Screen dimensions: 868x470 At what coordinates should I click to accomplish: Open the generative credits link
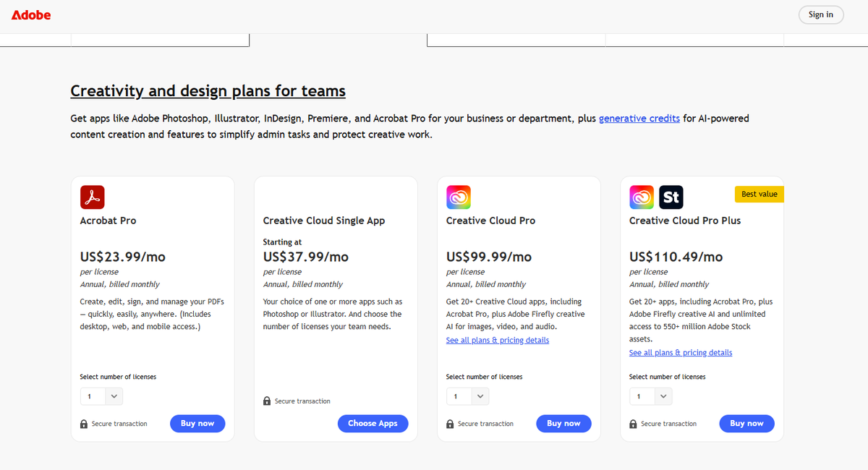pyautogui.click(x=639, y=119)
